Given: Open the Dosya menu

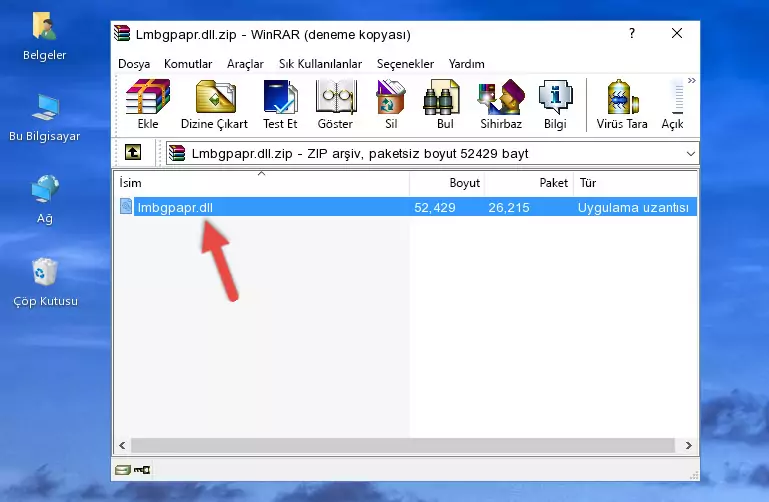Looking at the screenshot, I should [134, 64].
